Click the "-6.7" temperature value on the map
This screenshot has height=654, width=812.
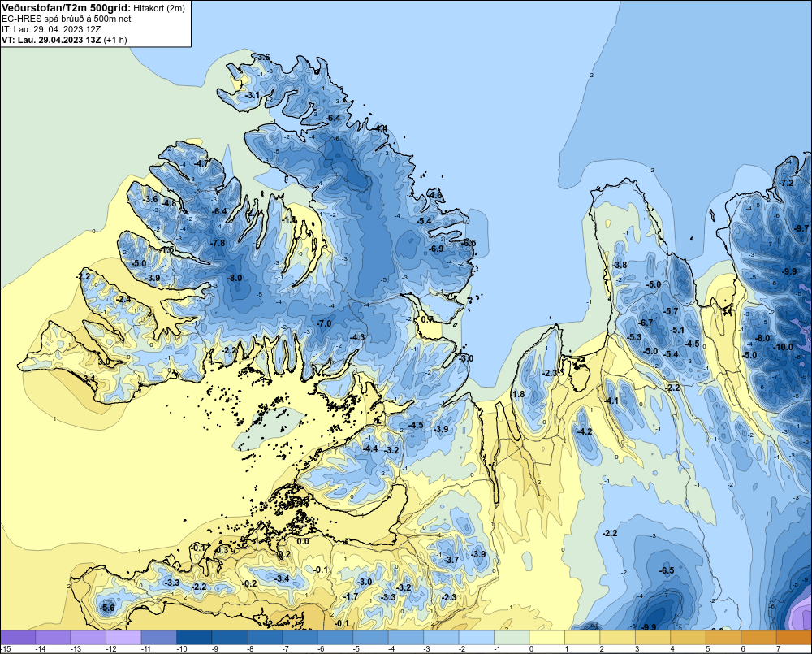coord(646,323)
